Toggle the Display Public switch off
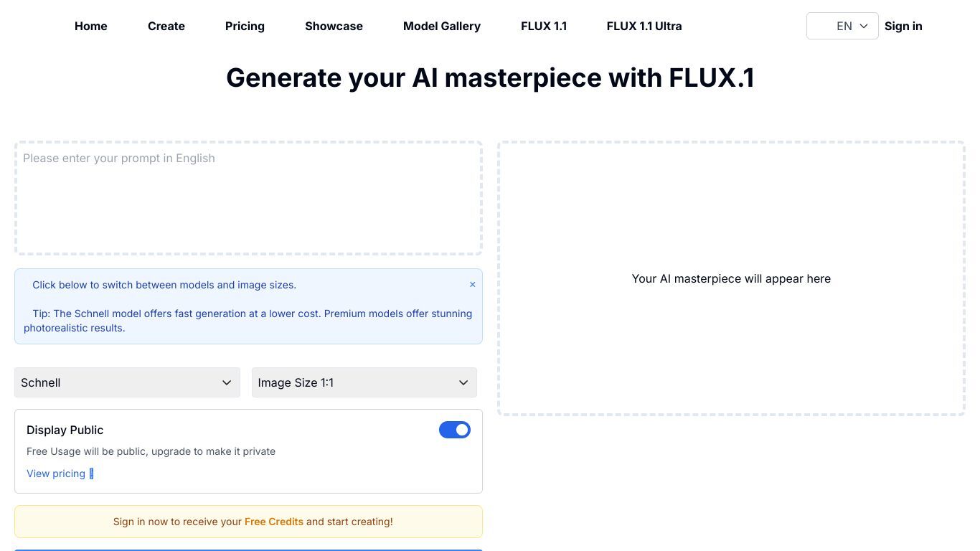The height and width of the screenshot is (551, 980). click(455, 430)
